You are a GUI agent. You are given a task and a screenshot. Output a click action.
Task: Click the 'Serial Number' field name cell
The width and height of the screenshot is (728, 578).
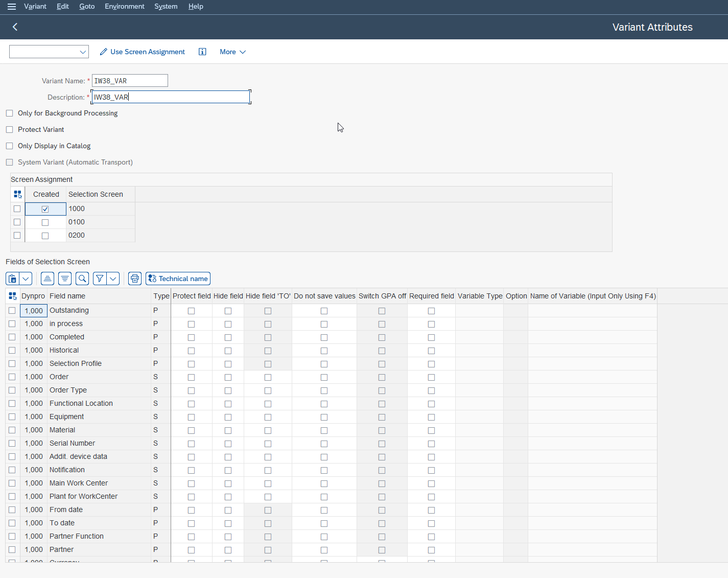click(100, 443)
